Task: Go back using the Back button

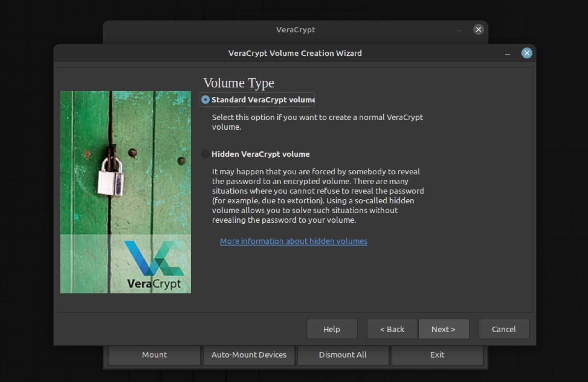Action: (x=392, y=329)
